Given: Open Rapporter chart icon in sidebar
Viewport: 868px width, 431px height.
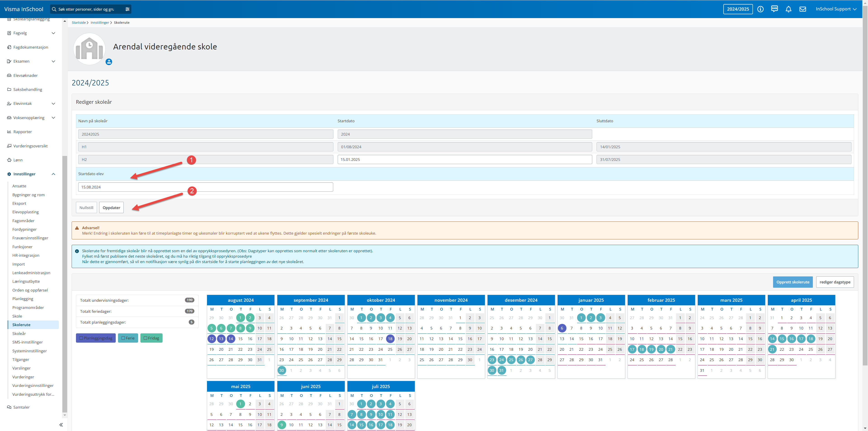Looking at the screenshot, I should 9,132.
